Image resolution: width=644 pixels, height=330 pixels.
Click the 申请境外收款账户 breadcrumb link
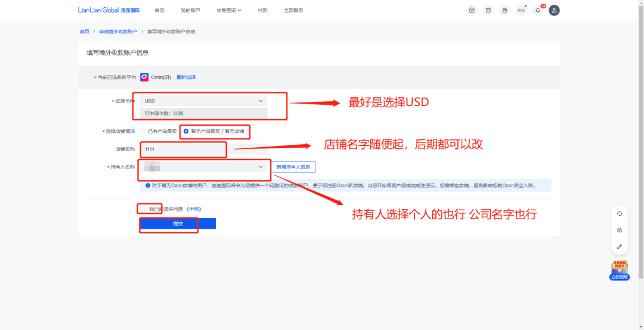(x=118, y=32)
